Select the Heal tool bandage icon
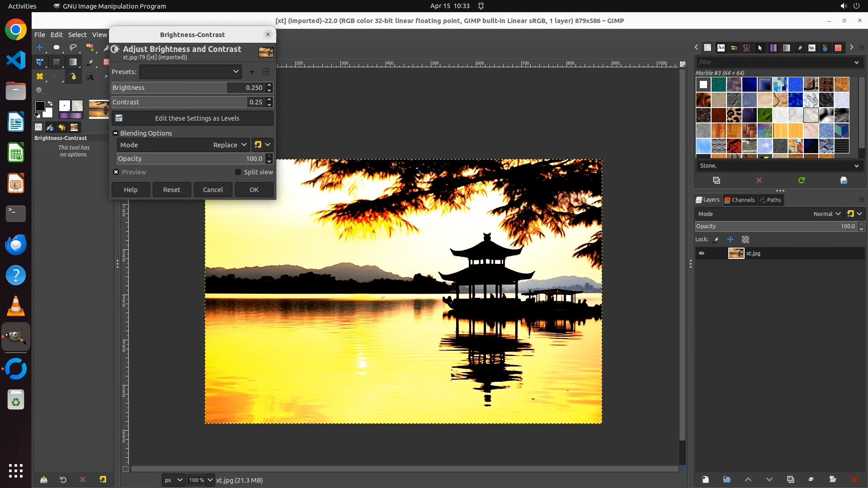The height and width of the screenshot is (488, 868). click(40, 77)
